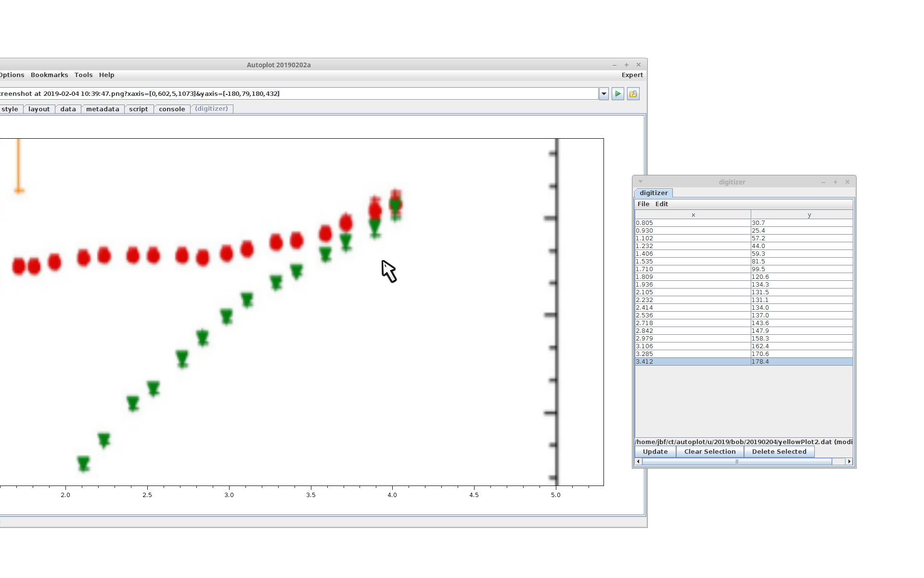The width and height of the screenshot is (924, 578).
Task: Select table row with x 3.285
Action: click(744, 354)
